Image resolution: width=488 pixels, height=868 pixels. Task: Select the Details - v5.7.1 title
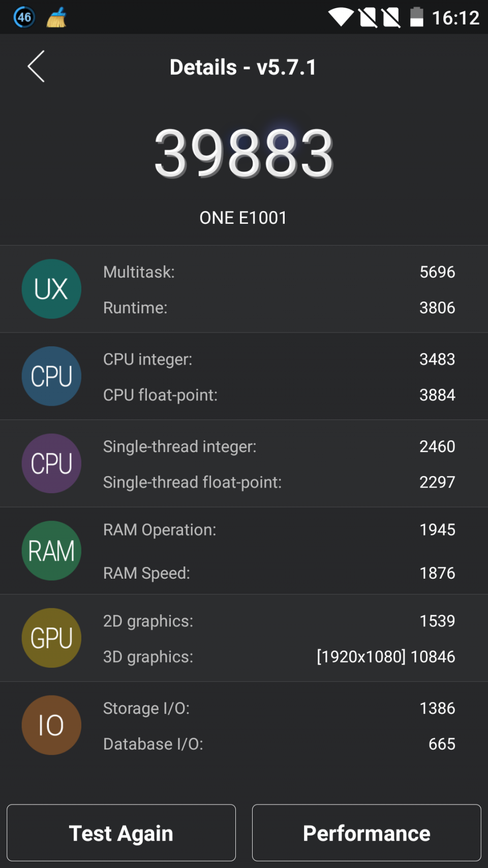point(243,66)
